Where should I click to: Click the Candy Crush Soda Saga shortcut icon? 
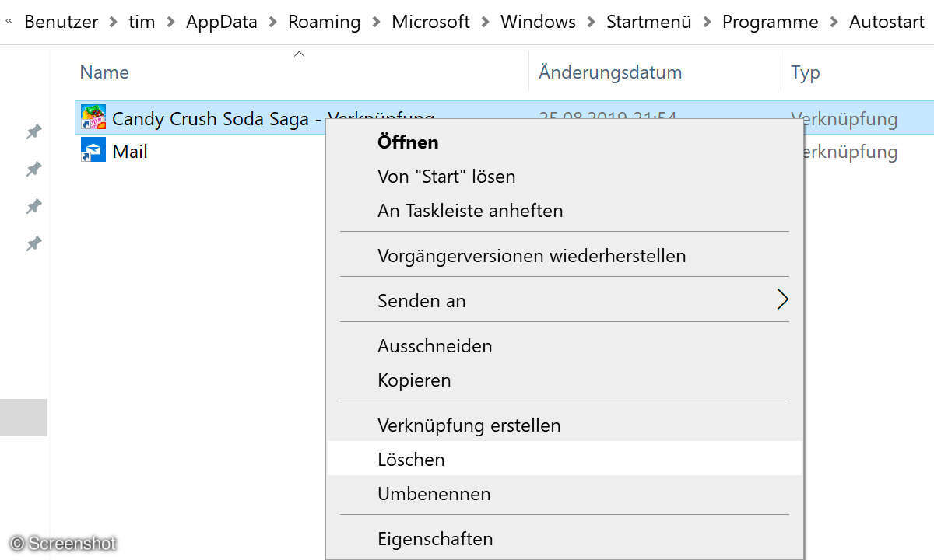click(93, 117)
